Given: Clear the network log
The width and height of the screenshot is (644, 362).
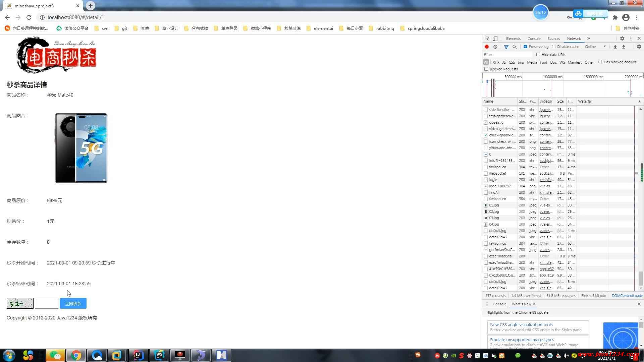Looking at the screenshot, I should pyautogui.click(x=495, y=47).
